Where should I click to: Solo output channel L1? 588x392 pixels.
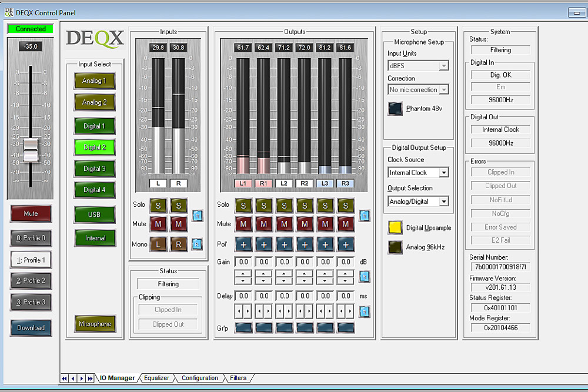[x=243, y=205]
